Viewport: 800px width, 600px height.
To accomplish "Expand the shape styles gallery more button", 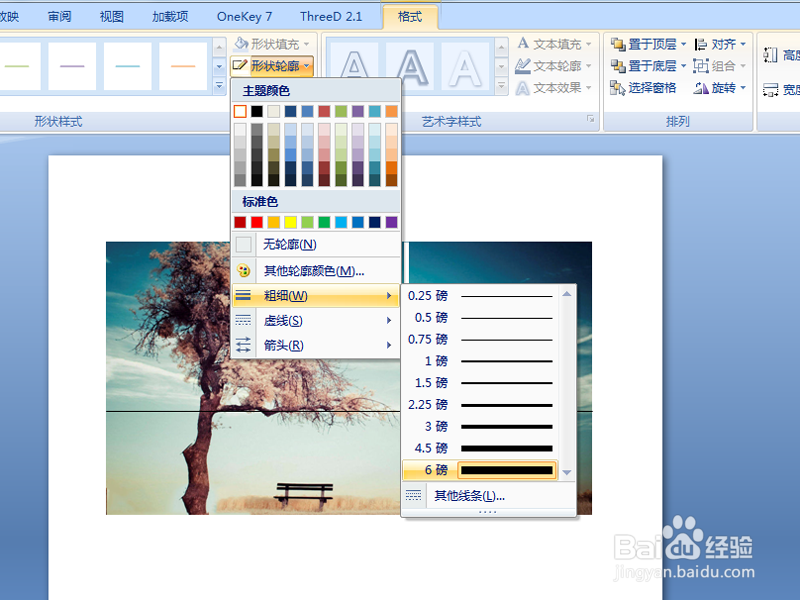I will [x=219, y=86].
